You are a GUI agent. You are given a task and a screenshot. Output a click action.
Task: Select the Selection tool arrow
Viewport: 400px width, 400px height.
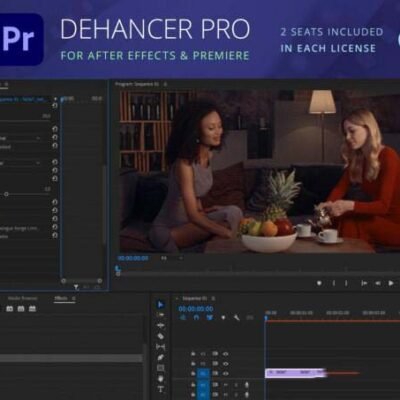160,304
